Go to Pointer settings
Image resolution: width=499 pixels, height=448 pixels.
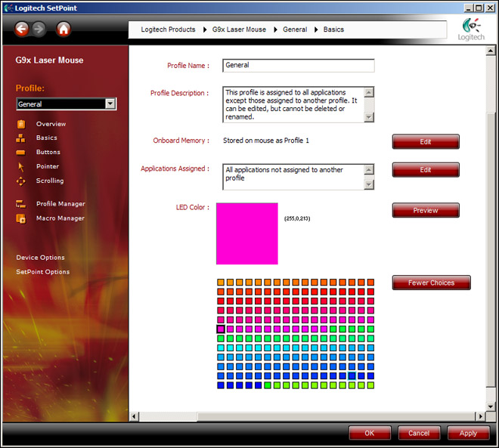48,166
